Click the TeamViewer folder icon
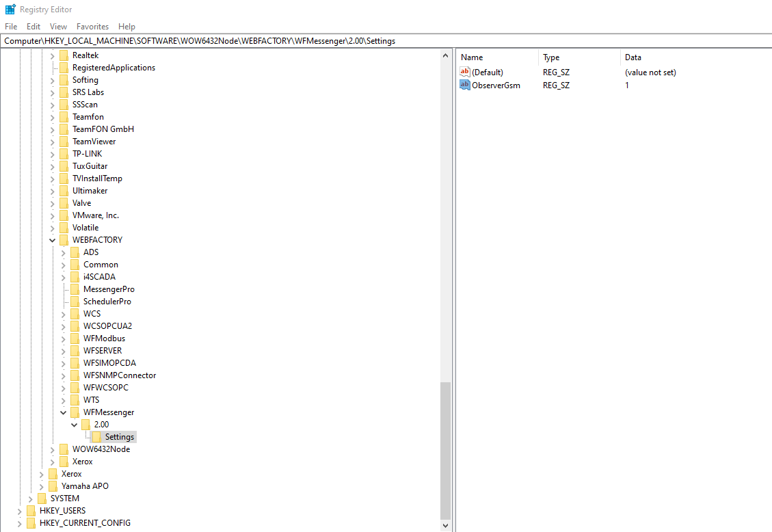Screen dimensions: 772x532 [x=64, y=141]
